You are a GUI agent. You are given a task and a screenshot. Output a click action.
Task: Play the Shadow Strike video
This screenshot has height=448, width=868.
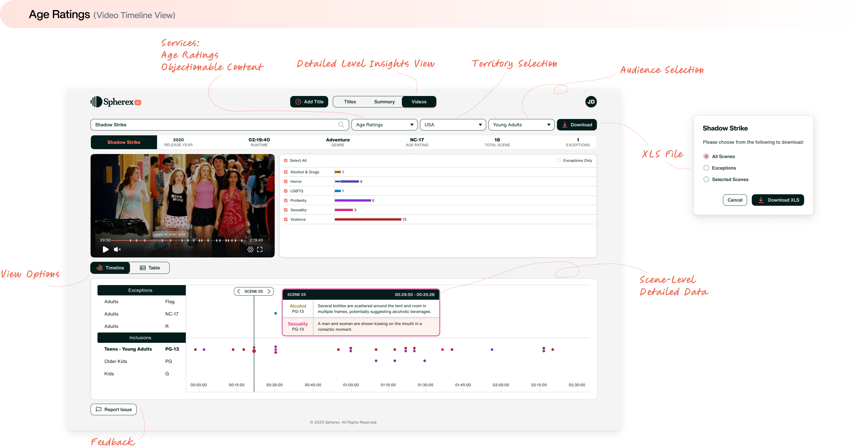[x=106, y=249]
